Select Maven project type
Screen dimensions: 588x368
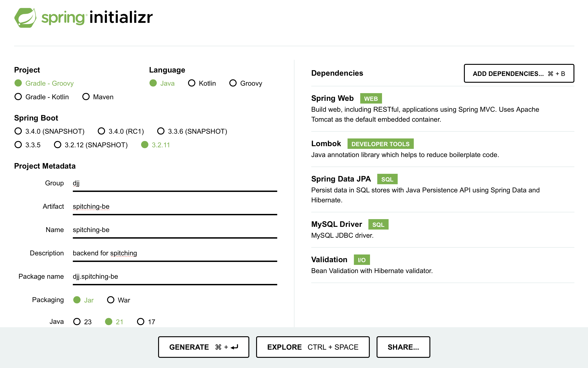[86, 97]
